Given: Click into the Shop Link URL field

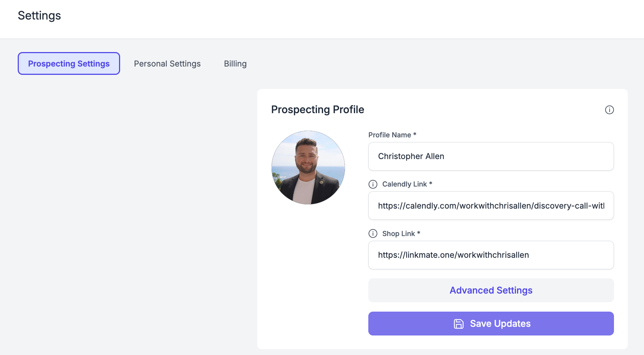Looking at the screenshot, I should point(491,255).
